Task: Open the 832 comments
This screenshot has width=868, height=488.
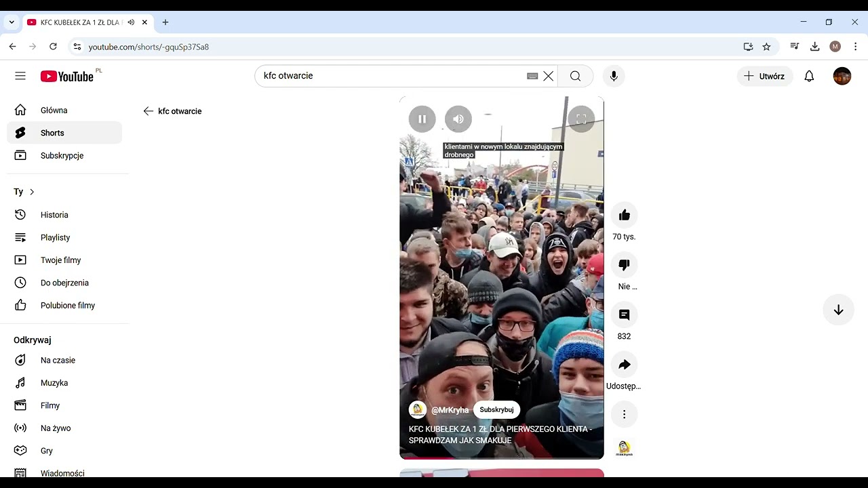Action: pyautogui.click(x=624, y=314)
